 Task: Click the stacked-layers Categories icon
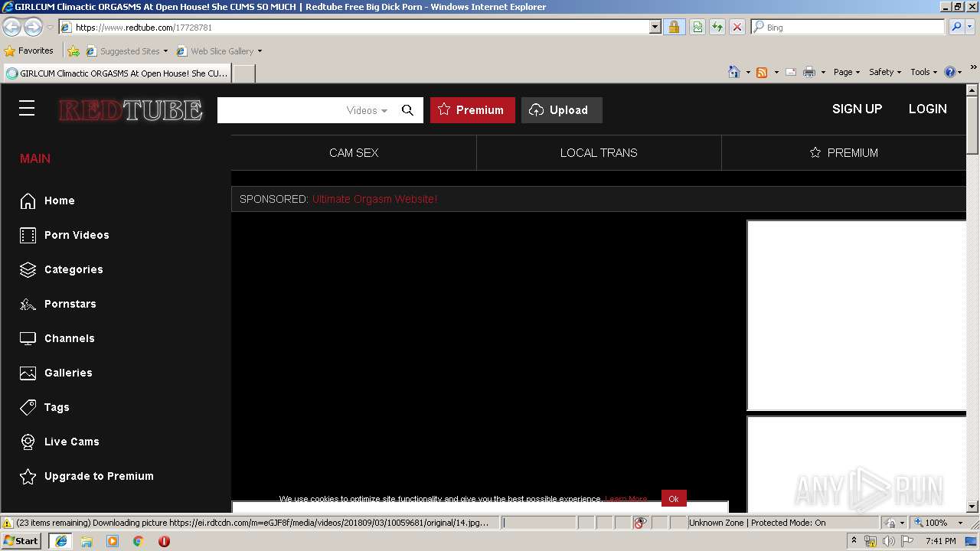pyautogui.click(x=28, y=269)
